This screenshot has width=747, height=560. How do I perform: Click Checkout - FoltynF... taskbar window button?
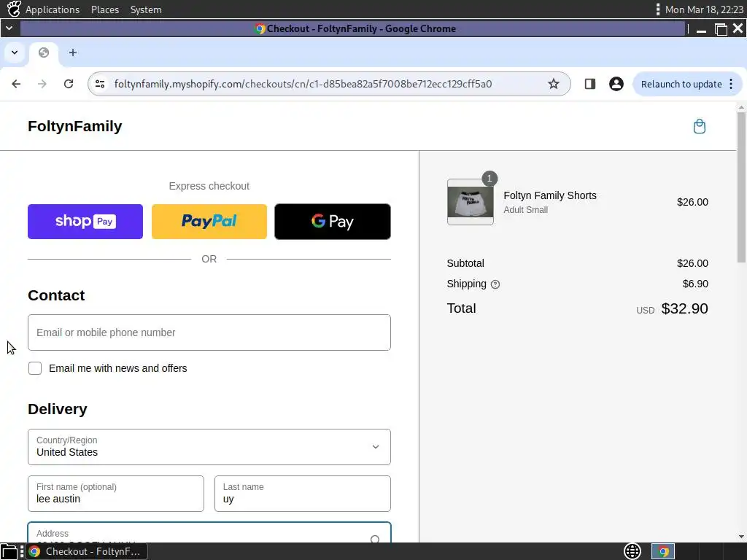pos(86,552)
